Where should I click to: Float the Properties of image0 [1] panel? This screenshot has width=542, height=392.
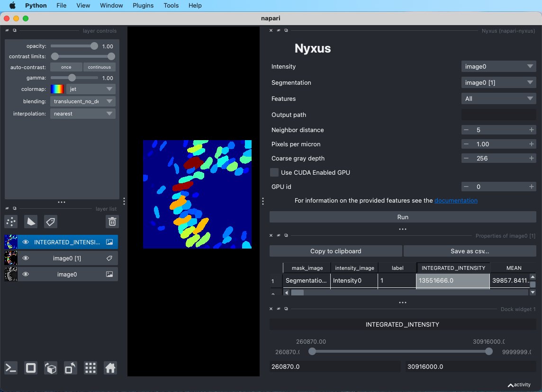tap(286, 235)
